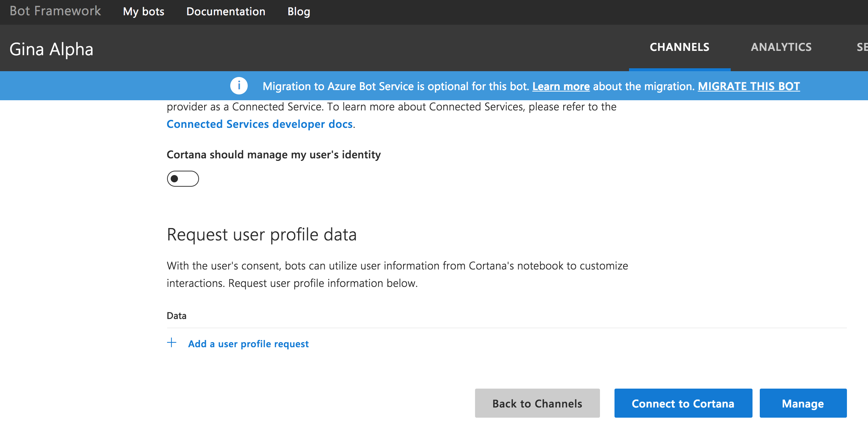The image size is (868, 438).
Task: Click the Bot Framework logo
Action: pyautogui.click(x=55, y=11)
